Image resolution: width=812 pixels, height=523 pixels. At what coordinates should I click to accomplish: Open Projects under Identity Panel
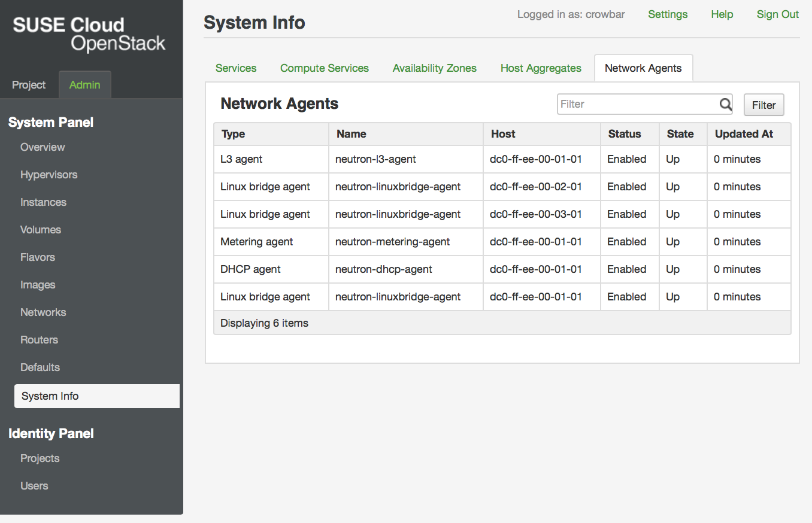[x=40, y=458]
